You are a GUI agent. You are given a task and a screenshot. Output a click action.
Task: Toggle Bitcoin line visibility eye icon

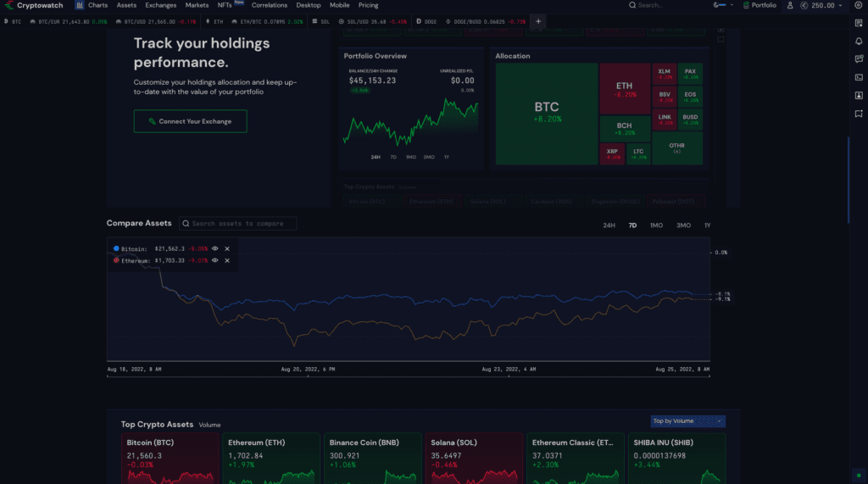tap(214, 248)
